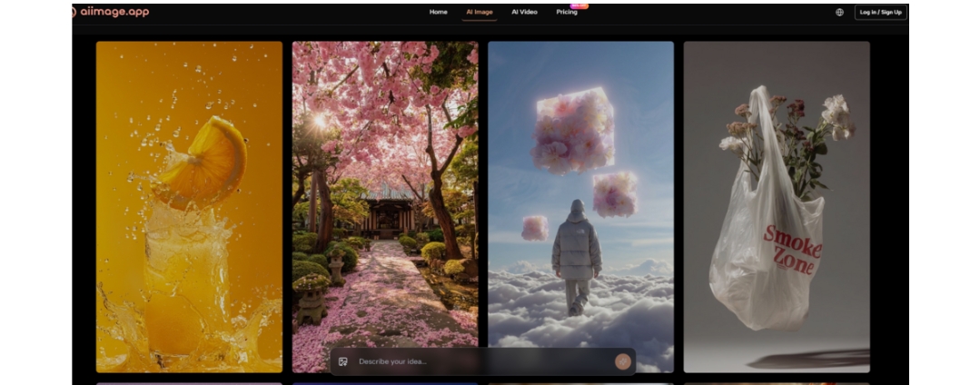Open the language globe icon
The height and width of the screenshot is (385, 980).
[x=839, y=13]
